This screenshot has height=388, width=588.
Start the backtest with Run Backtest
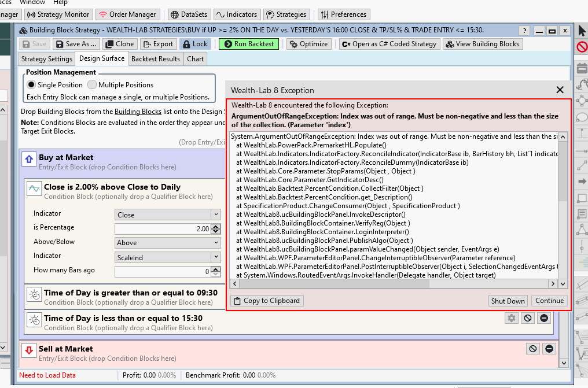tap(249, 44)
